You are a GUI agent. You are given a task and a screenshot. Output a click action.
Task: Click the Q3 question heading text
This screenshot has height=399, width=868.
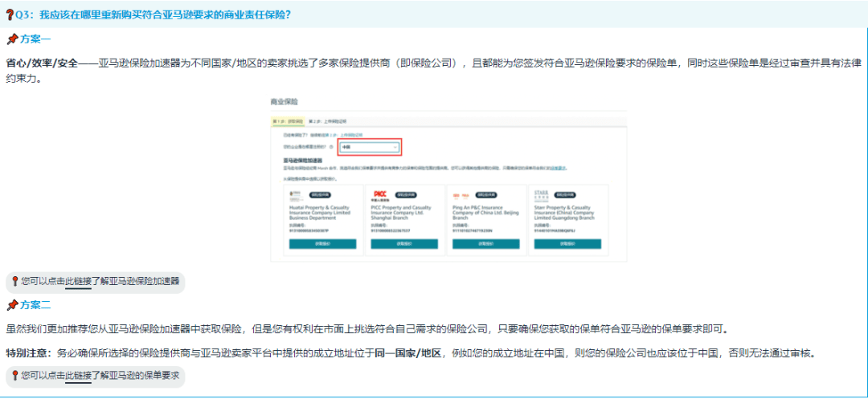(154, 15)
